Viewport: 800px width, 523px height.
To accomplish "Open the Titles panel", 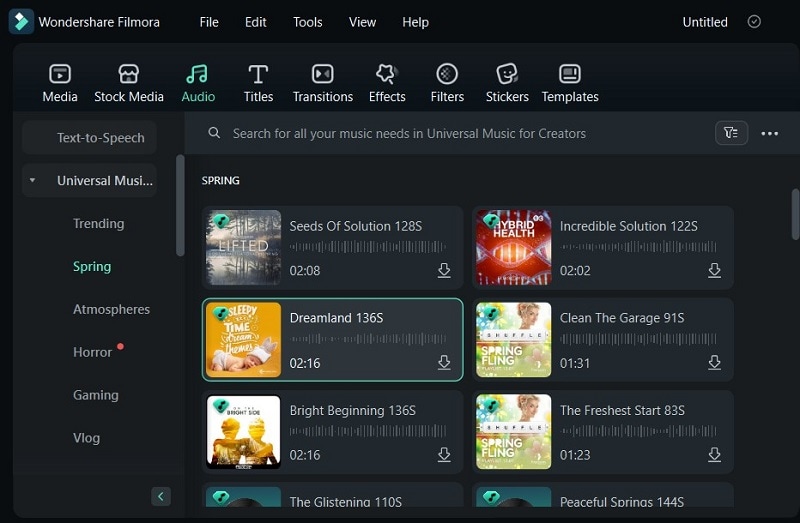I will tap(258, 83).
